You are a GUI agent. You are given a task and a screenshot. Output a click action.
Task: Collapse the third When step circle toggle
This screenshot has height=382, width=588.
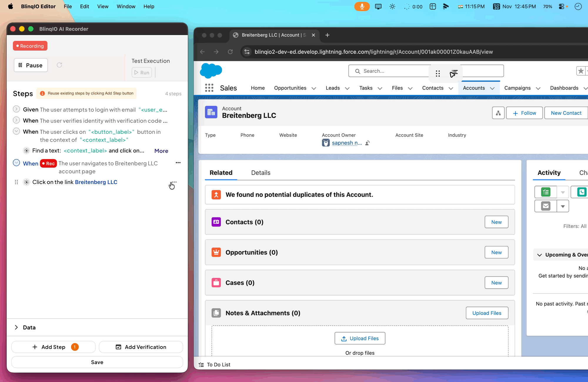pyautogui.click(x=16, y=131)
